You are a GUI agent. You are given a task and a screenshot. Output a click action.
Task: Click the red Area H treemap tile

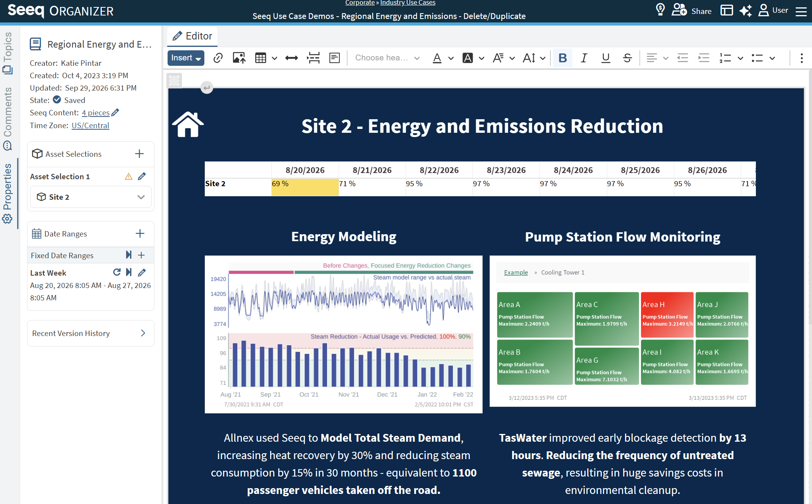click(667, 315)
